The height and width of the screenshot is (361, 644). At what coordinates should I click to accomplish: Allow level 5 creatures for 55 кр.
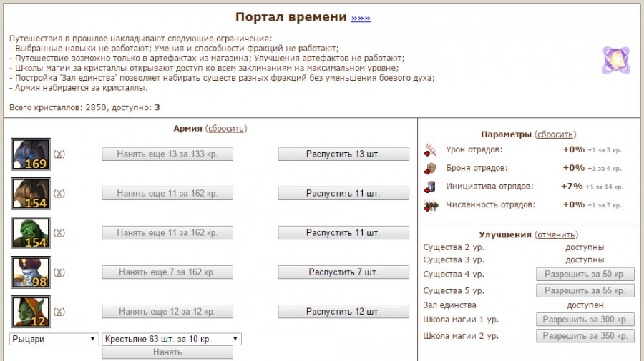click(x=585, y=290)
